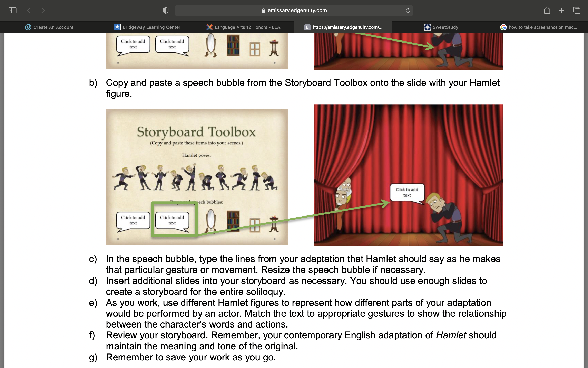Click the Google favicon on last tab
588x368 pixels.
503,27
